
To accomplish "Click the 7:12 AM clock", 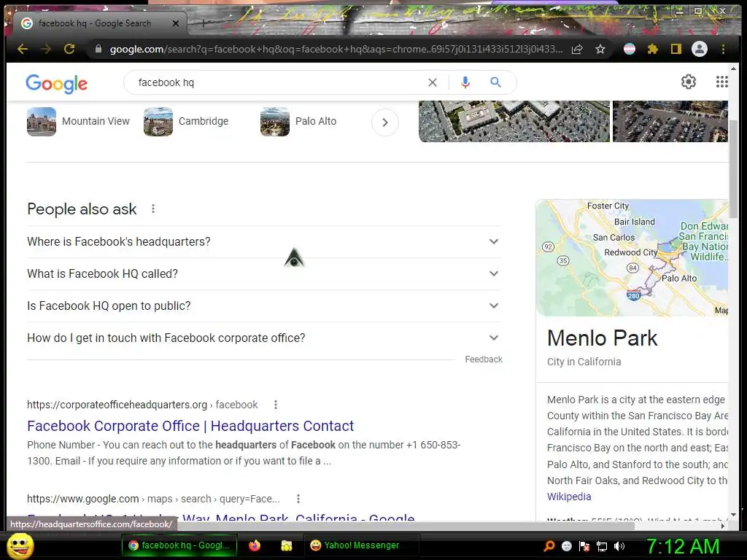I will 683,546.
